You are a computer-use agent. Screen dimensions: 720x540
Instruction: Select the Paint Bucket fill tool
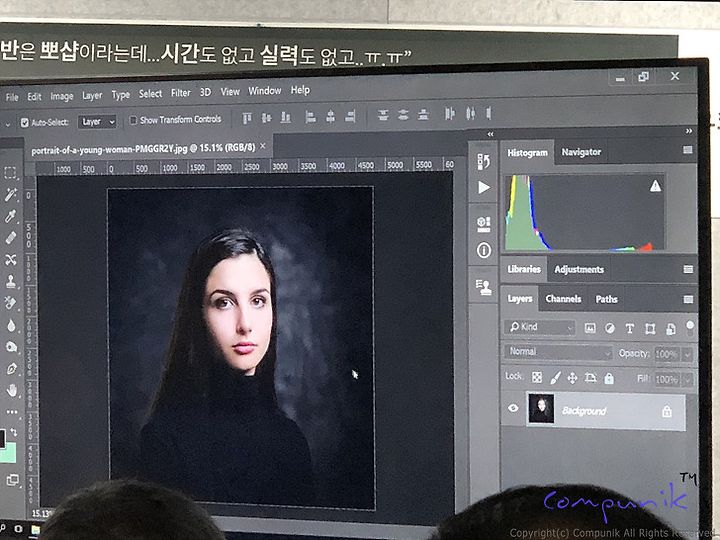(x=11, y=303)
